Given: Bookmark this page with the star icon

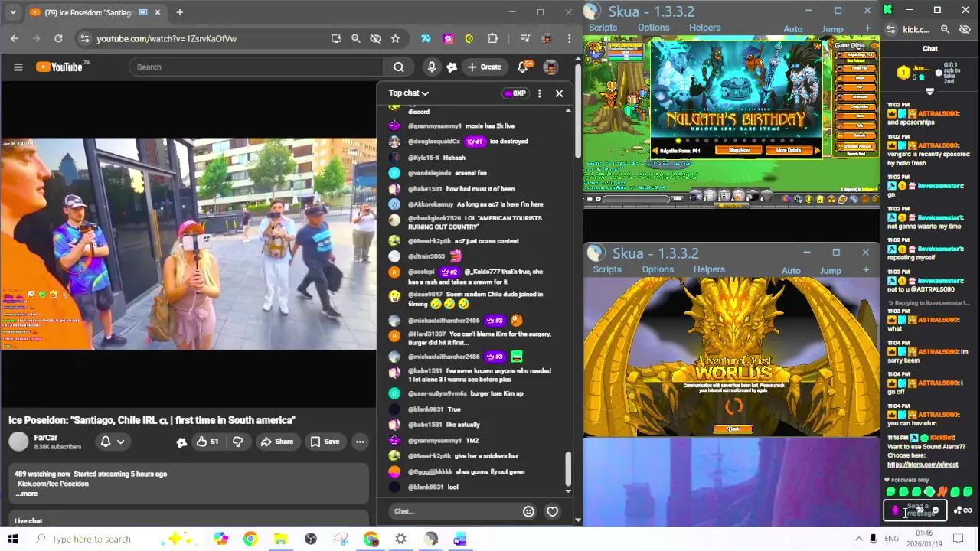Looking at the screenshot, I should click(395, 38).
